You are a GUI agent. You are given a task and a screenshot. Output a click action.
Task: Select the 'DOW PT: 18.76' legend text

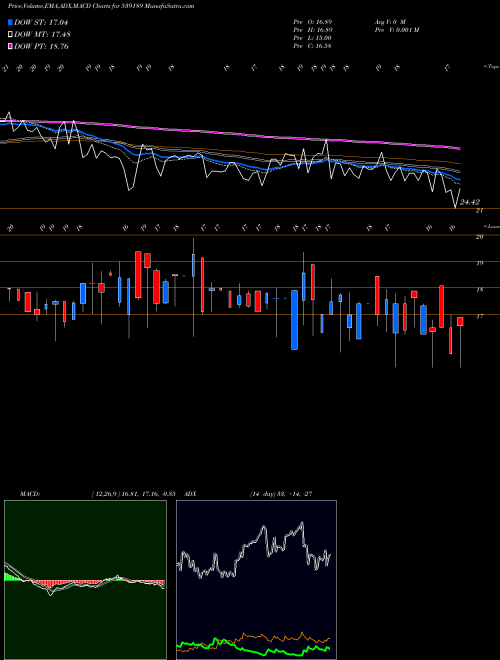(41, 46)
